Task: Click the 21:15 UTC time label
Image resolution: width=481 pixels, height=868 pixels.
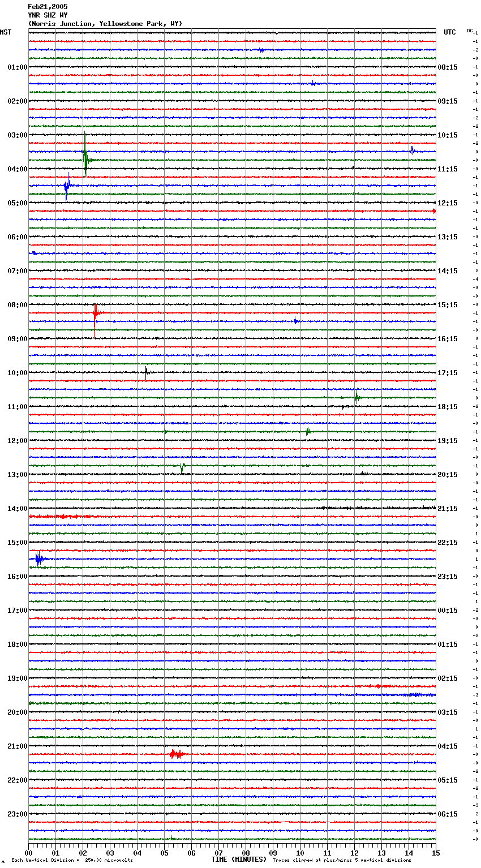Action: pos(448,509)
